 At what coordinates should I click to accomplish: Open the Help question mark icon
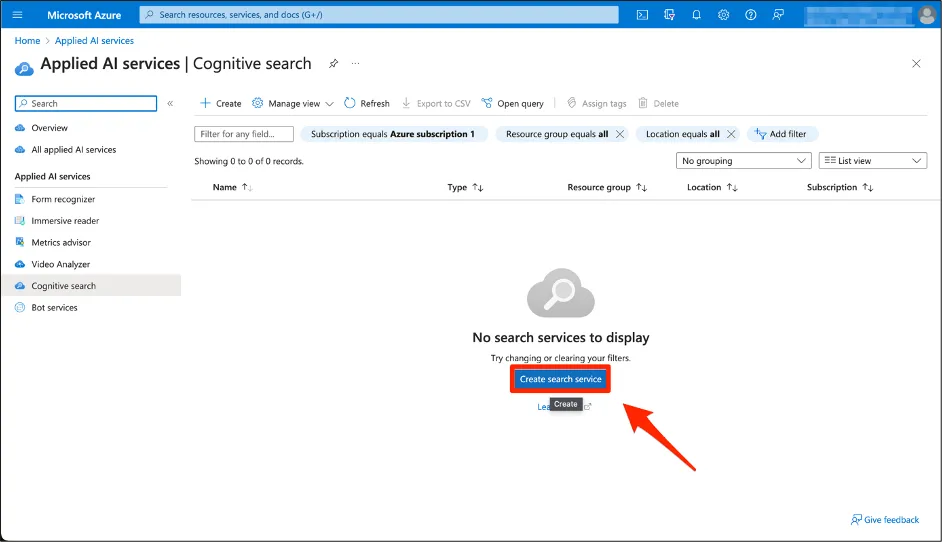[750, 14]
